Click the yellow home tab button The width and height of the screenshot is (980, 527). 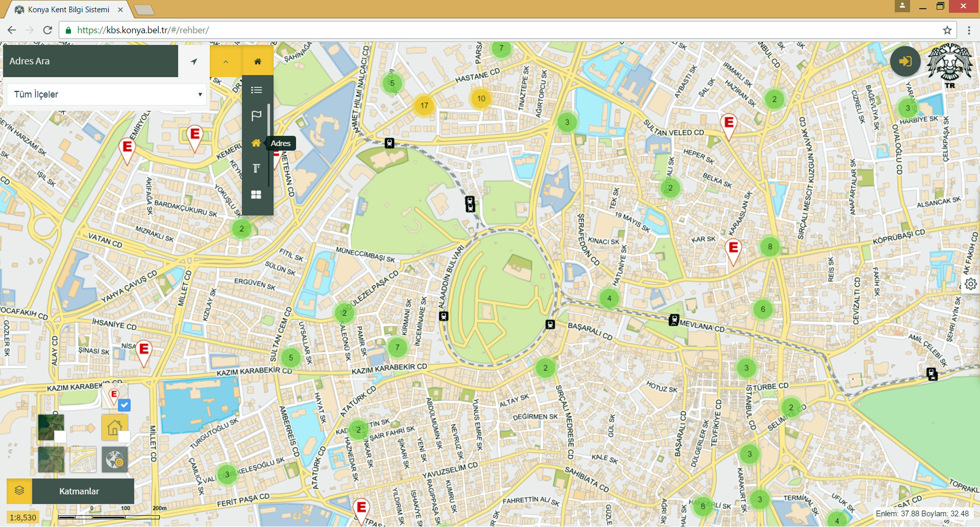coord(258,61)
